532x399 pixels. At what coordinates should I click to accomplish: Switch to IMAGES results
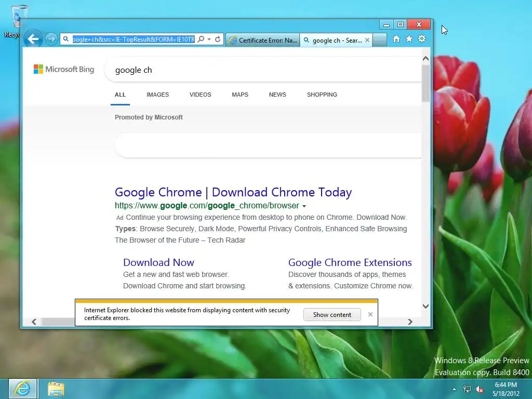pos(158,95)
